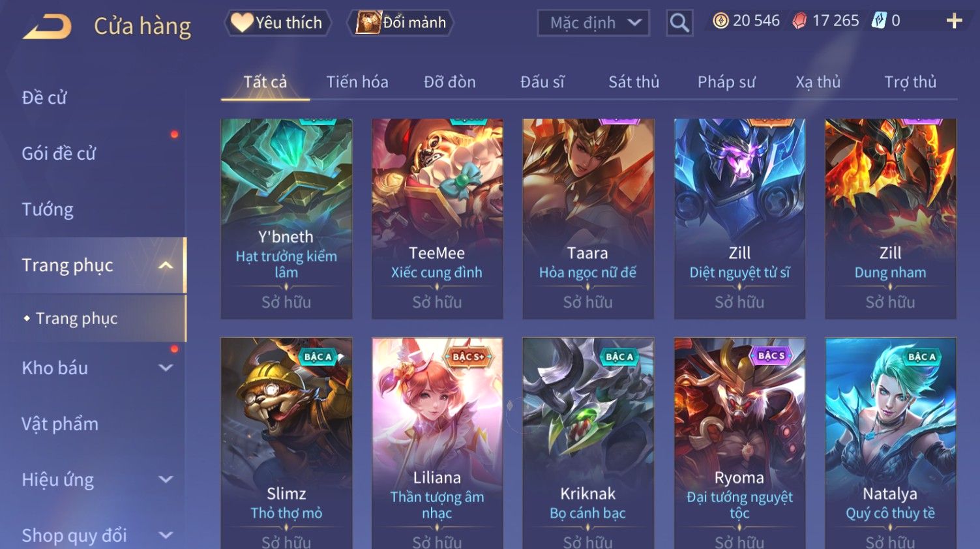Click the golden back arrow icon
980x549 pixels.
(x=48, y=27)
